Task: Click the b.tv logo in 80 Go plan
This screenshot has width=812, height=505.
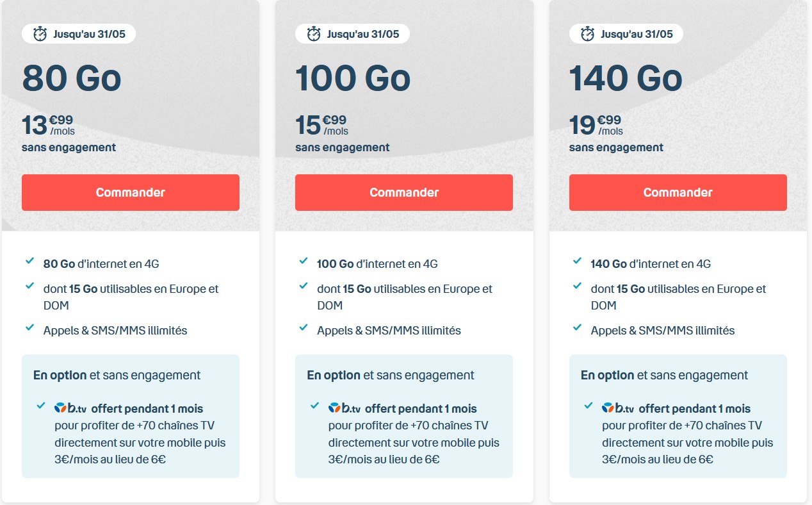Action: [70, 408]
